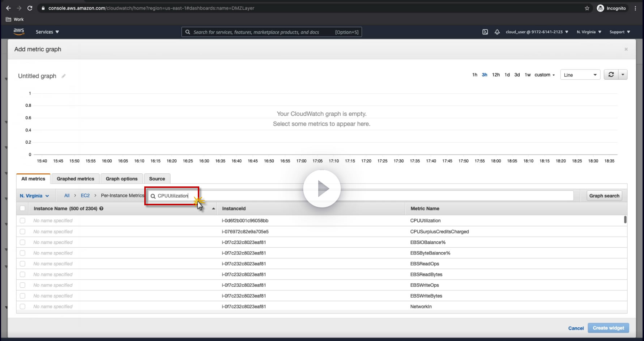The width and height of the screenshot is (644, 341).
Task: Cancel the Add metric graph dialog
Action: tap(576, 328)
